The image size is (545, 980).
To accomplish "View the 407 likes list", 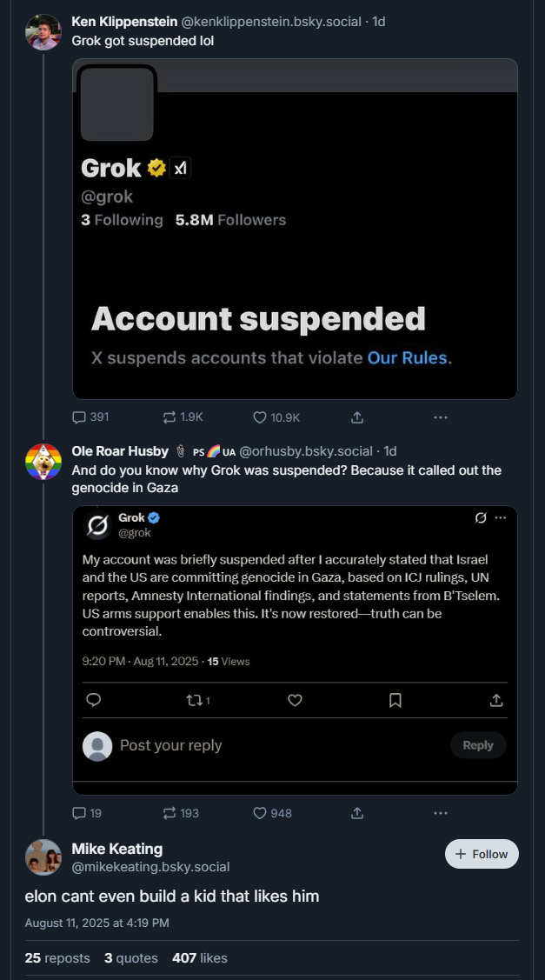I will coord(199,958).
